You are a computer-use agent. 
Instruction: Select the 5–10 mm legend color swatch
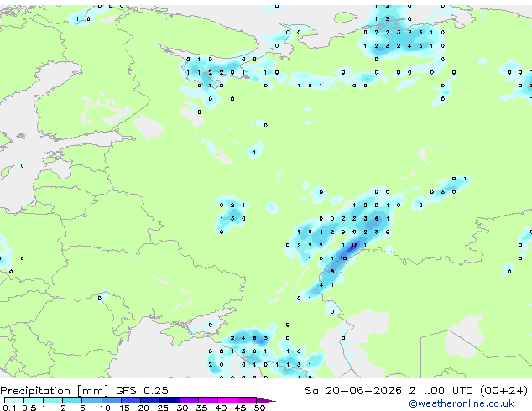(91, 400)
